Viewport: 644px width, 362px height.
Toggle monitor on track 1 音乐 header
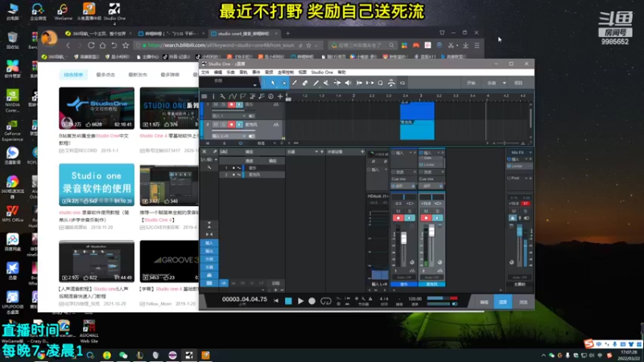pyautogui.click(x=239, y=105)
